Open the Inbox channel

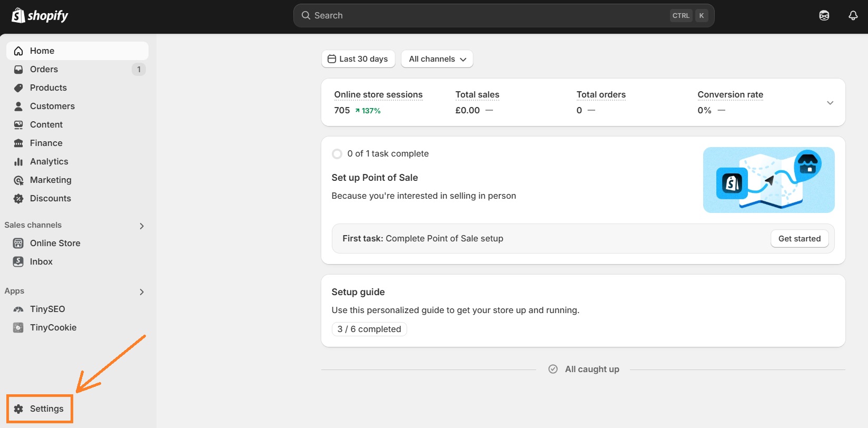pyautogui.click(x=41, y=261)
